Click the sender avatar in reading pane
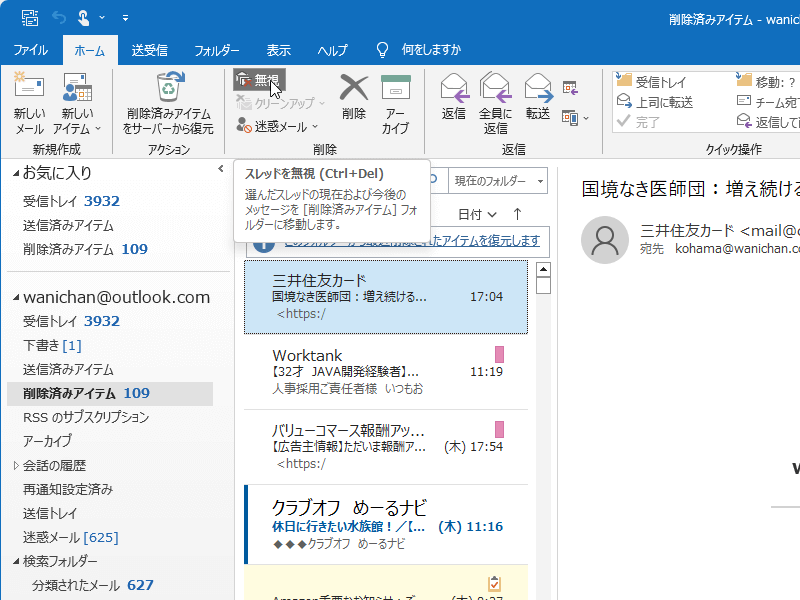Screen dimensions: 800x600 [x=605, y=240]
